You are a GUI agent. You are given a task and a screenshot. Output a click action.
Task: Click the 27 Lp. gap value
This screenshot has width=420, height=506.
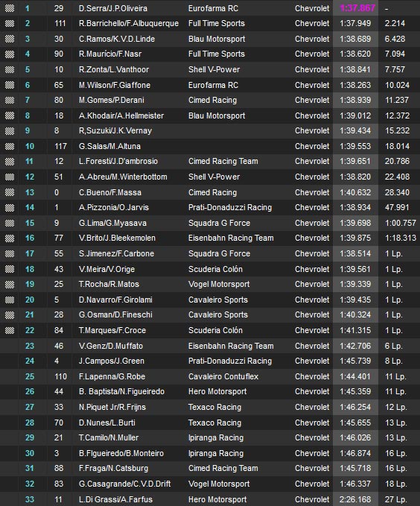pyautogui.click(x=395, y=499)
